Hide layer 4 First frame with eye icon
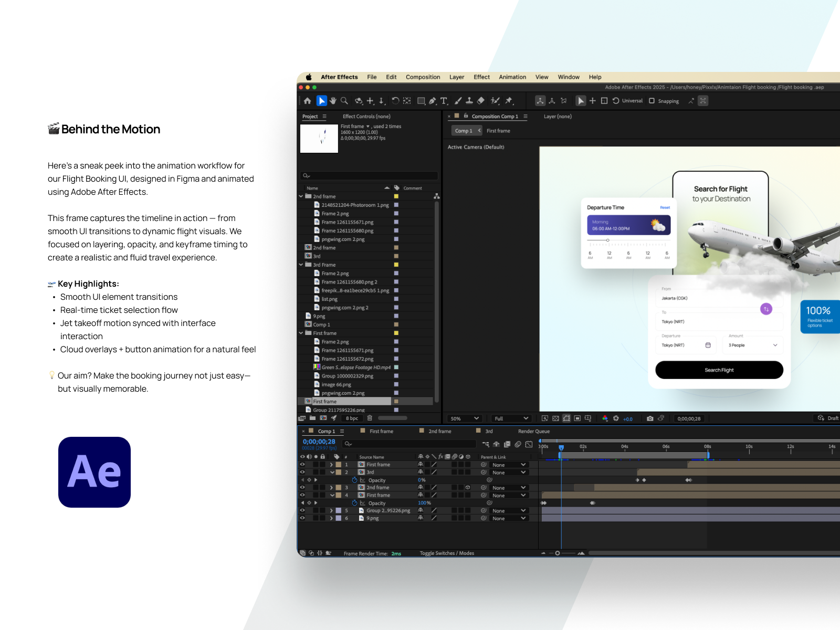 pos(302,495)
